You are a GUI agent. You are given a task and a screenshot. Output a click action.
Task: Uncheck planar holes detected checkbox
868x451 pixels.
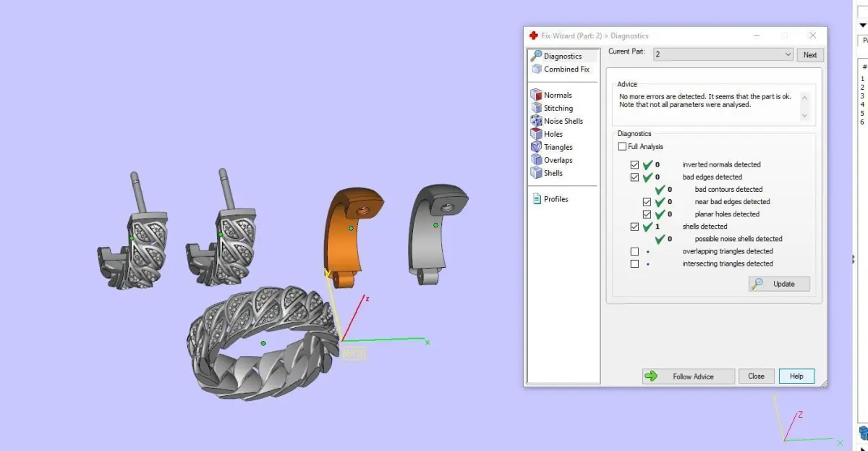pyautogui.click(x=647, y=214)
